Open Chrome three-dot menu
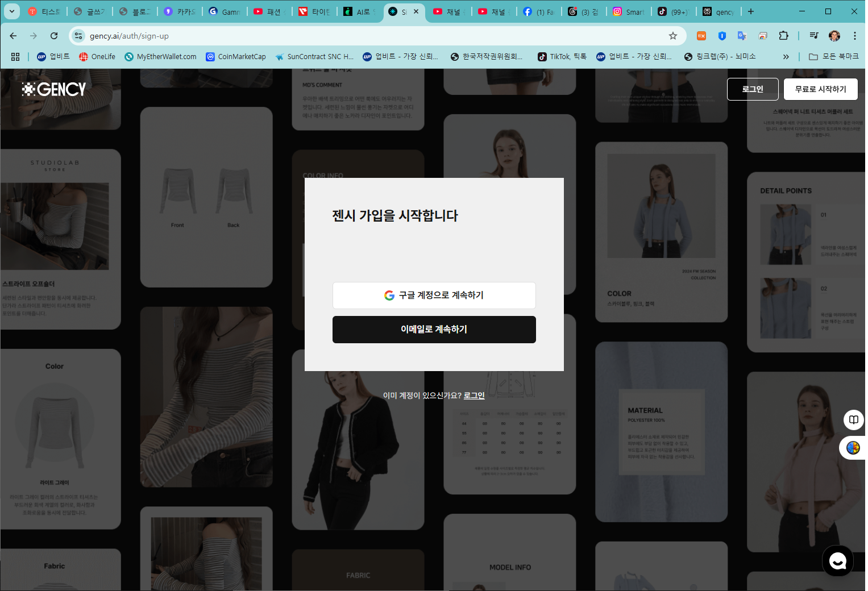The height and width of the screenshot is (591, 868). [855, 36]
